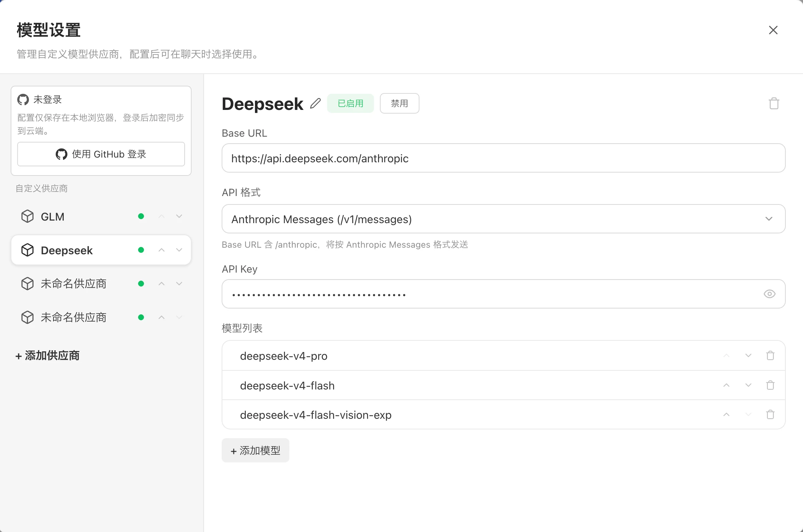
Task: Move the last 未命名供应商 provider up
Action: point(162,317)
